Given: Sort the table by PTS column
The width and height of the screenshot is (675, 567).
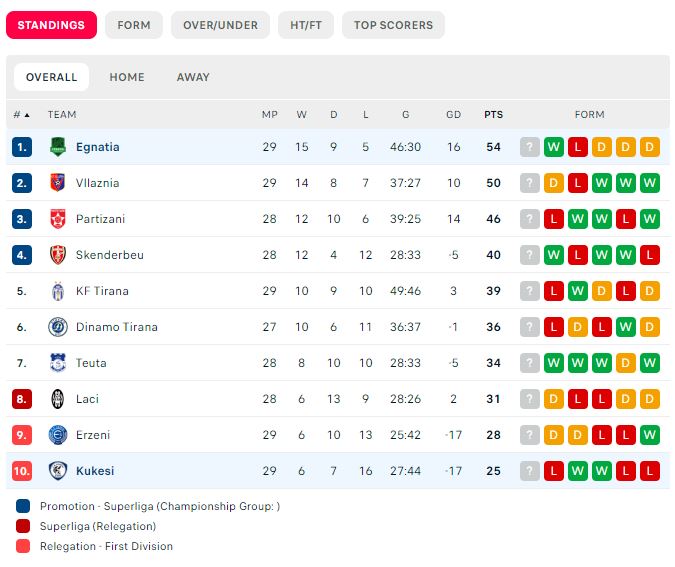Looking at the screenshot, I should 493,115.
